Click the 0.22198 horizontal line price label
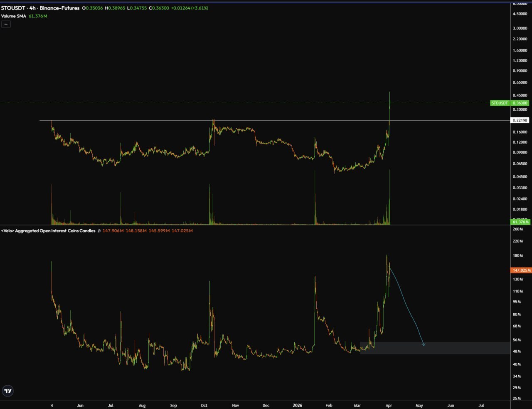Image resolution: width=532 pixels, height=409 pixels. [520, 120]
